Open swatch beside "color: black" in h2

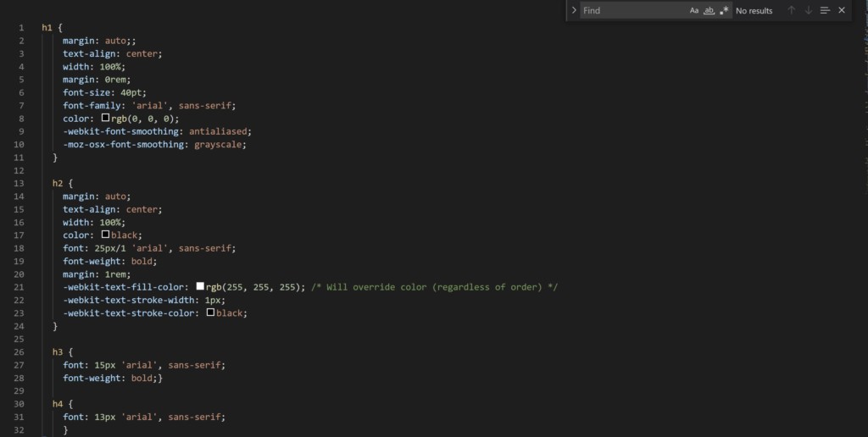pos(105,235)
